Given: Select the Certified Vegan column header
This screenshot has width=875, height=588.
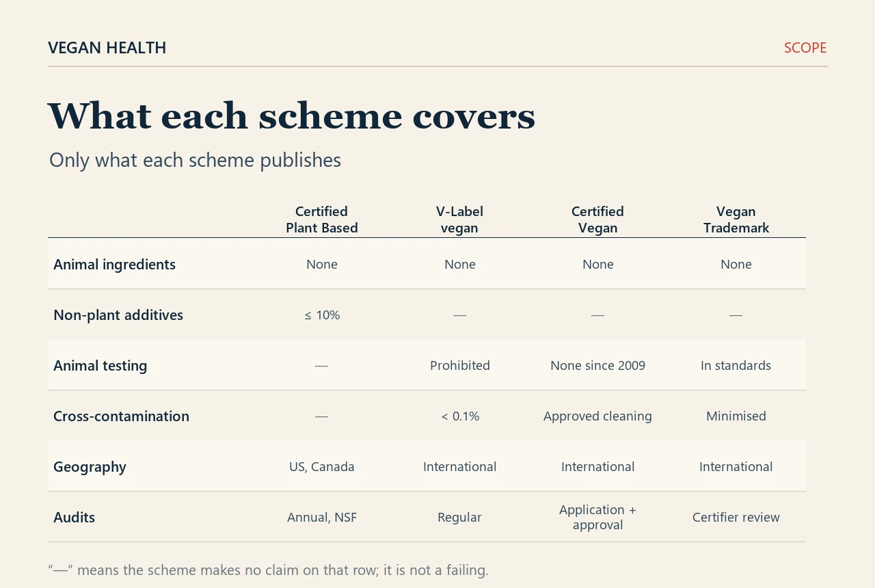Looking at the screenshot, I should pyautogui.click(x=598, y=219).
